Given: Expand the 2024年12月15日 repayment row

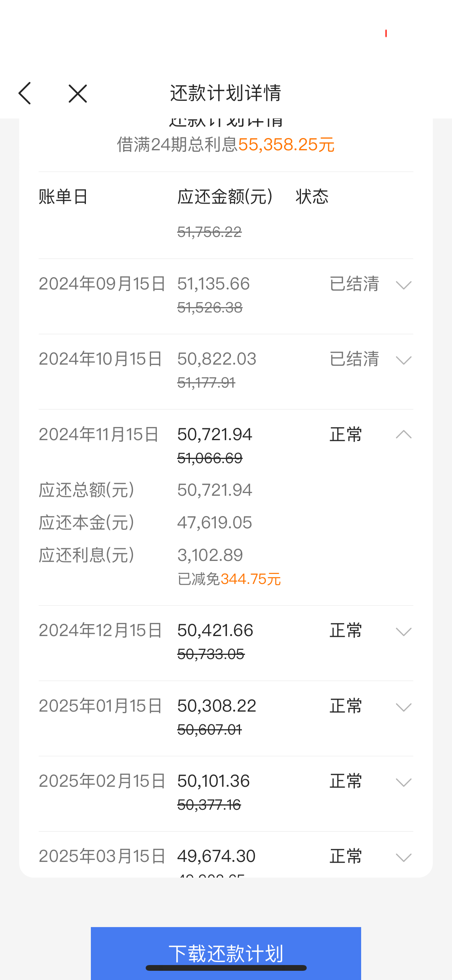Looking at the screenshot, I should (403, 631).
